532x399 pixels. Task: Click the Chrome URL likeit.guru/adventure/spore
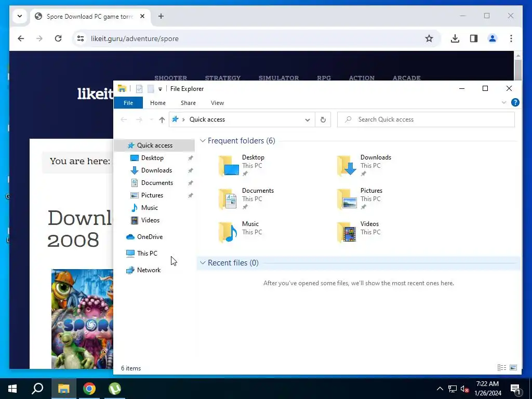135,38
